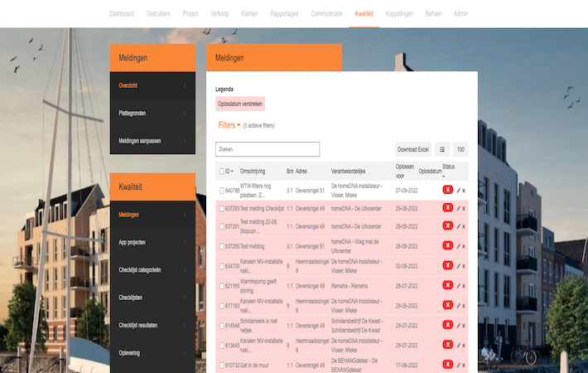Screen dimensions: 588x373
Task: Open App projecten via its chevron
Action: coord(185,242)
